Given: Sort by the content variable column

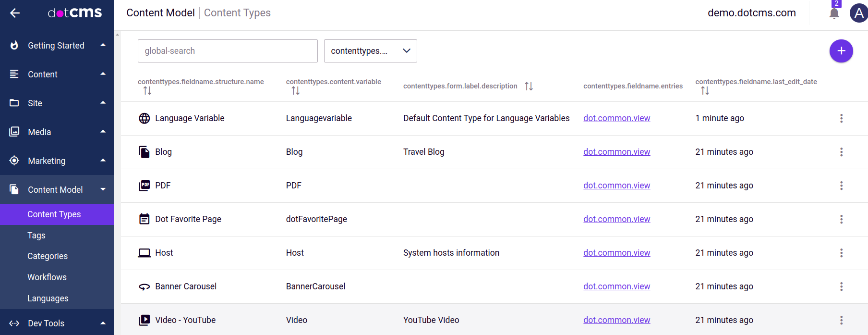Looking at the screenshot, I should (295, 90).
